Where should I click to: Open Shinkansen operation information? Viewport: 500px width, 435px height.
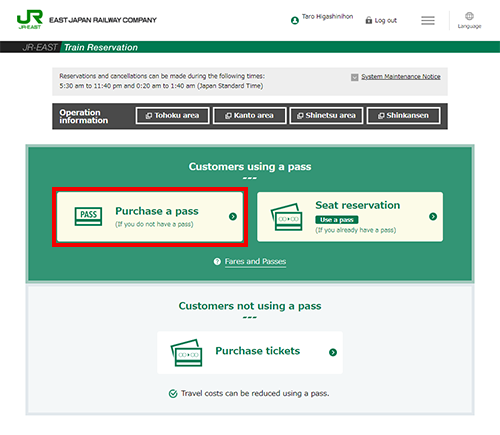[403, 115]
